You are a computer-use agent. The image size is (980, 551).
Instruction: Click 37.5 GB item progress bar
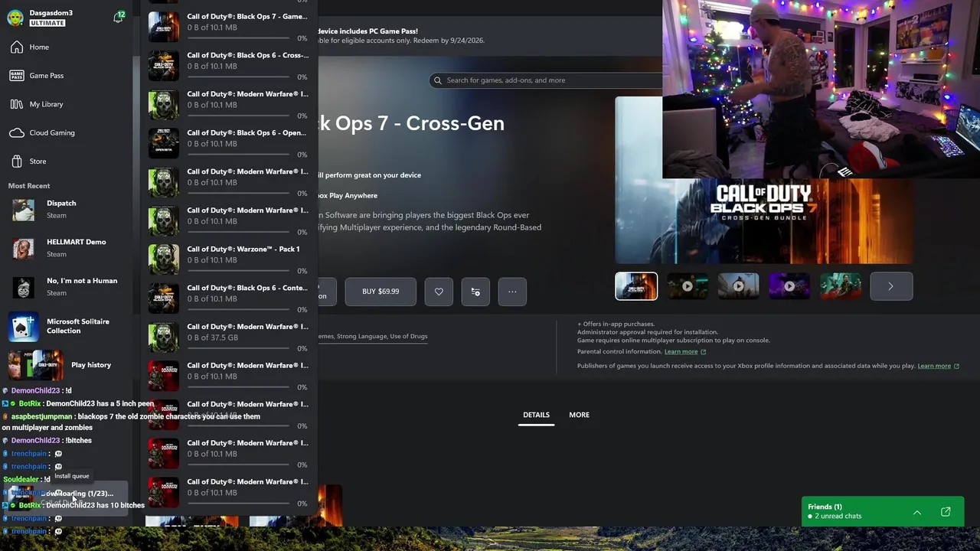click(x=238, y=348)
